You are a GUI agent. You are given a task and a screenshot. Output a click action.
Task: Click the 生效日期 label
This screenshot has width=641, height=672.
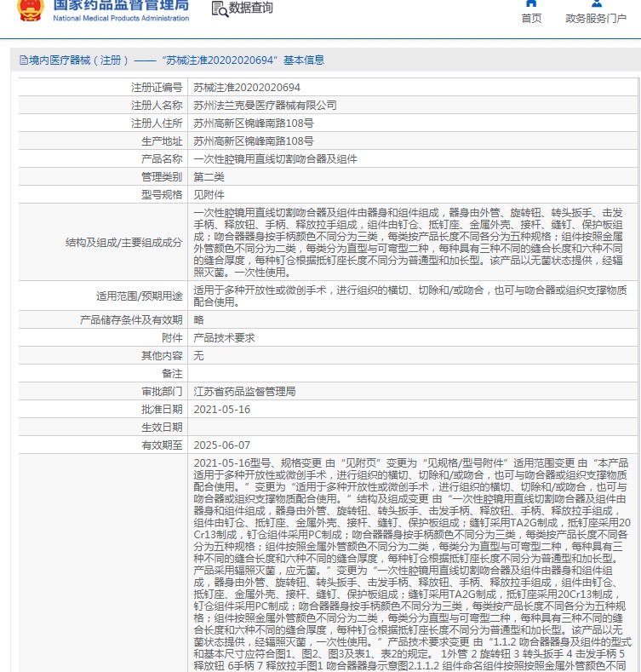tap(162, 428)
